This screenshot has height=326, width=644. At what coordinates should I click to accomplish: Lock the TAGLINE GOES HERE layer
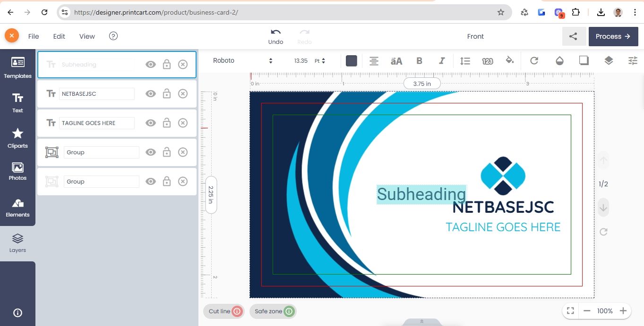[x=167, y=123]
